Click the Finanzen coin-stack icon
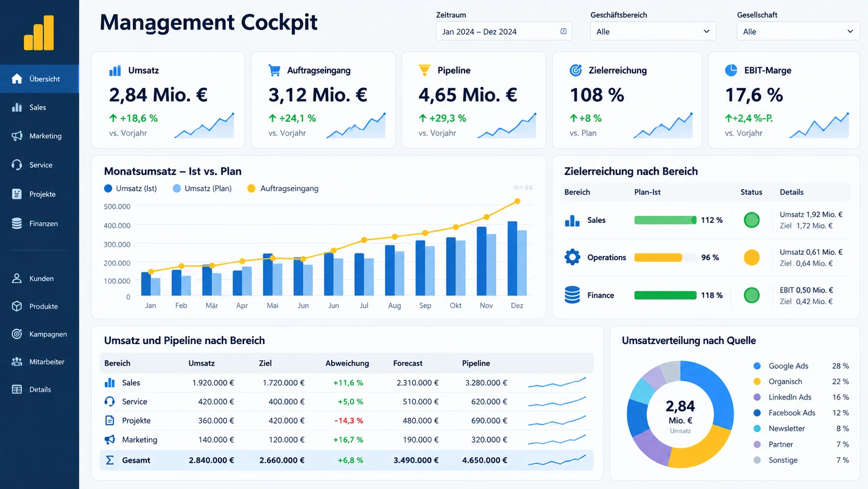The image size is (868, 489). point(17,223)
